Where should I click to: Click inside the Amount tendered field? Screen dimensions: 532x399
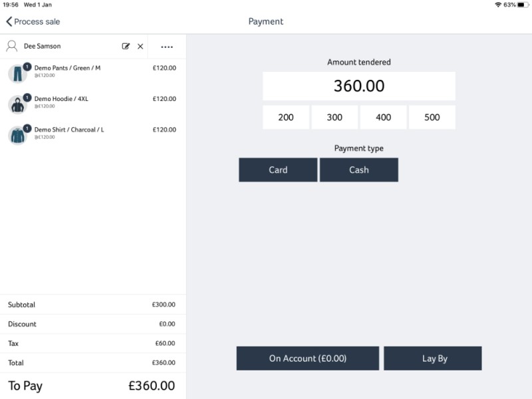click(358, 86)
